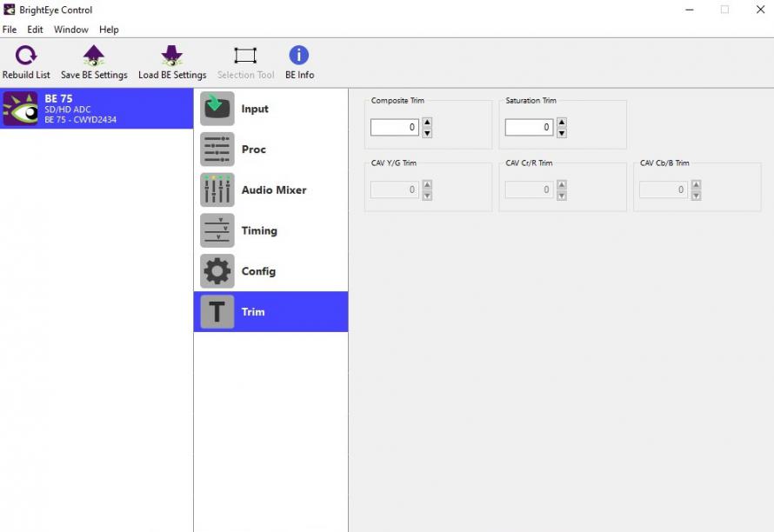Increase Composite Trim with up arrow
This screenshot has width=774, height=532.
pos(428,122)
